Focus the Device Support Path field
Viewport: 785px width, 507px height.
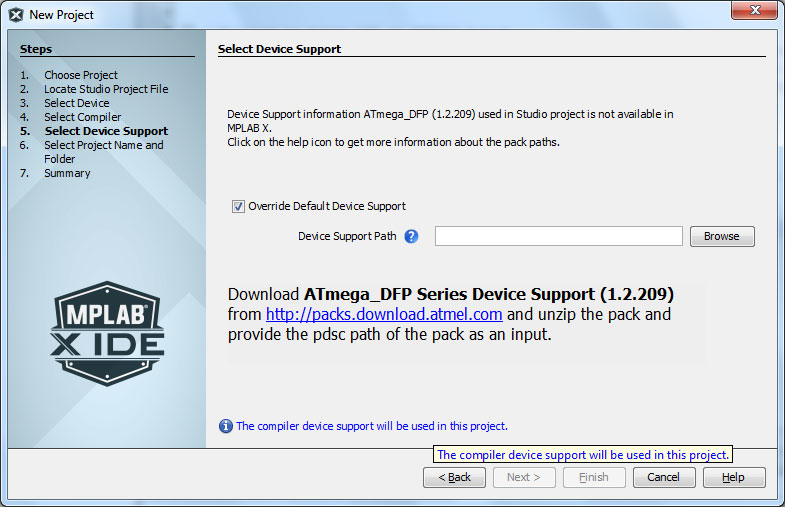tap(559, 236)
